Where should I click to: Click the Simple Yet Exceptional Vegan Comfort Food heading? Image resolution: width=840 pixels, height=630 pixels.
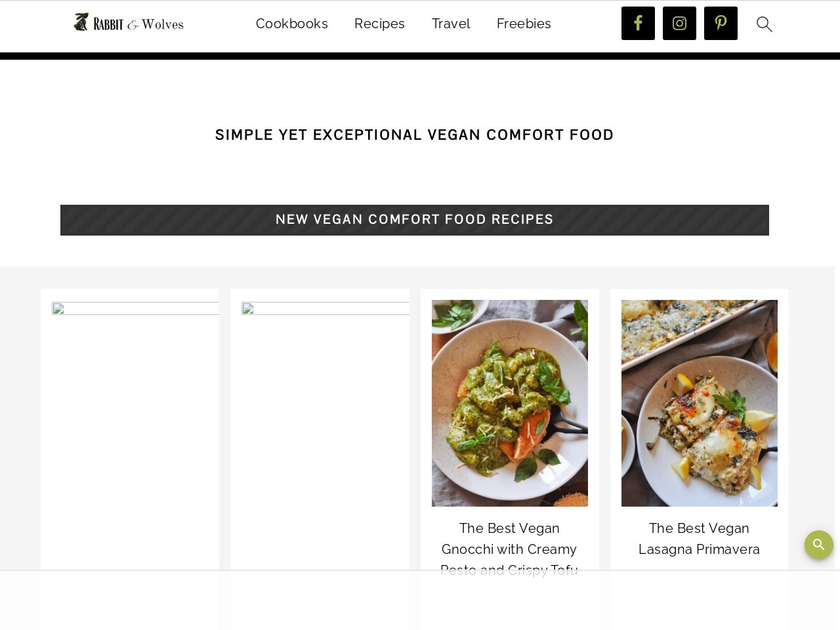coord(414,135)
